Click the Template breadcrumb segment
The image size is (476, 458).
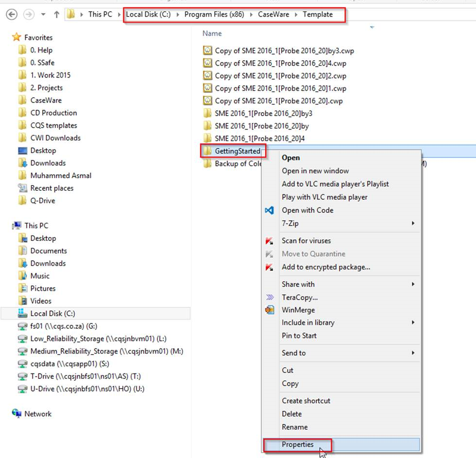318,14
